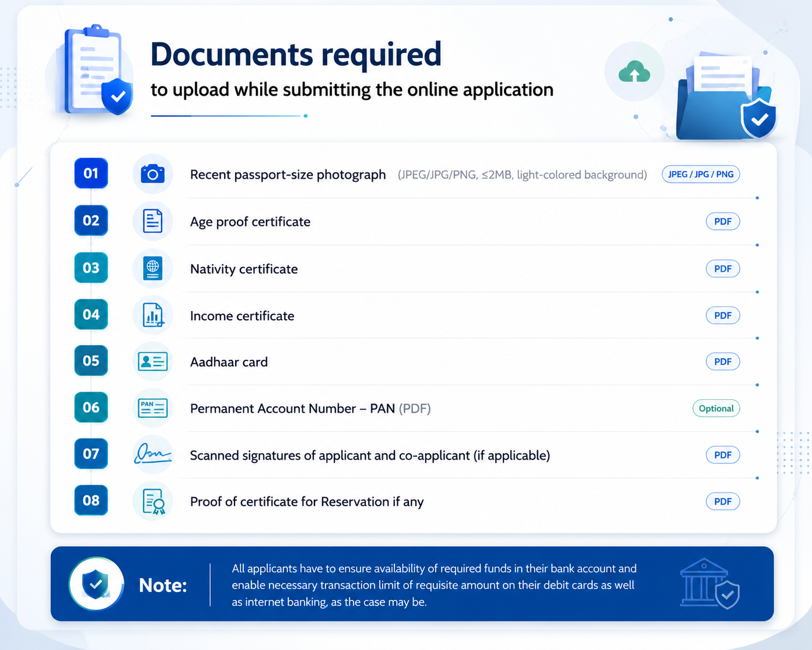Click the note paragraph about required funds
The image size is (812, 650).
tap(434, 585)
